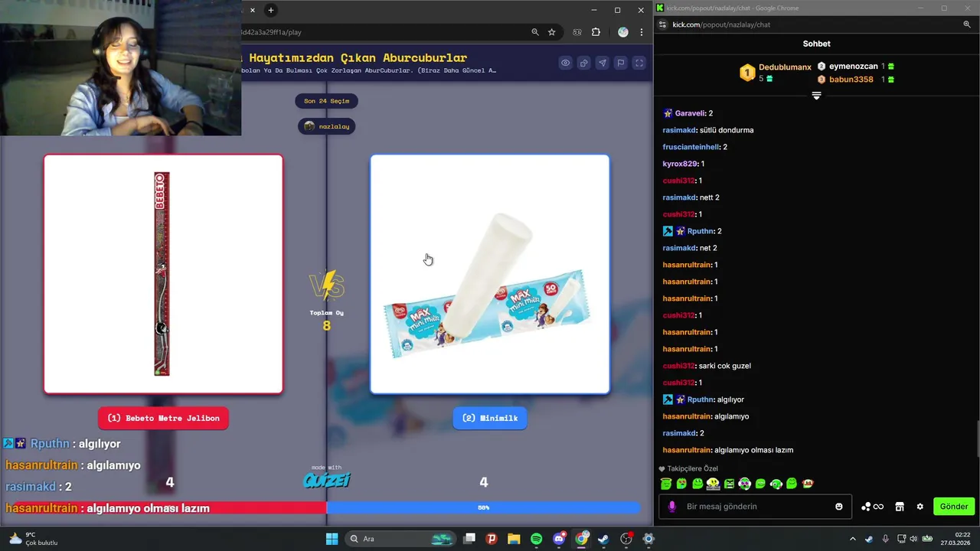The image size is (980, 551).
Task: Click the quiz page address bar URL
Action: click(x=272, y=32)
